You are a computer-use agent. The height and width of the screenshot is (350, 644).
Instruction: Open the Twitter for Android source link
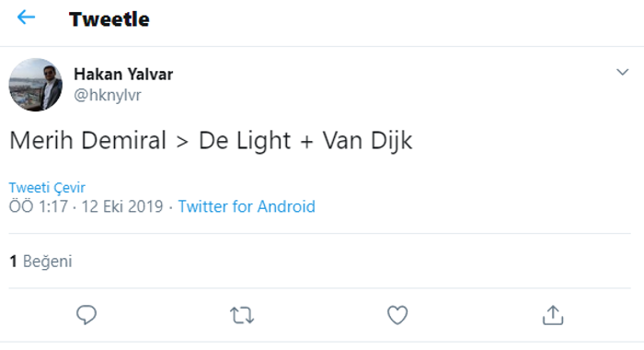click(x=247, y=206)
